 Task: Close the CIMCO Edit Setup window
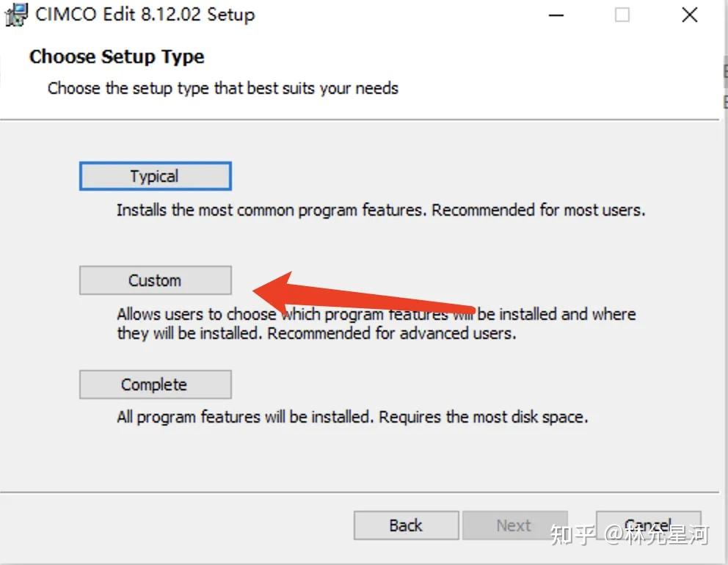click(x=689, y=15)
